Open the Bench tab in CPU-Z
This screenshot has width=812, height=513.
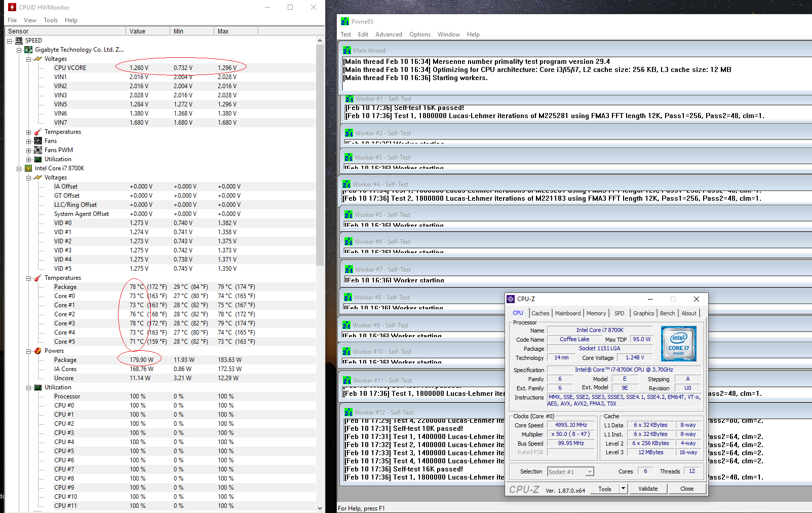(667, 313)
